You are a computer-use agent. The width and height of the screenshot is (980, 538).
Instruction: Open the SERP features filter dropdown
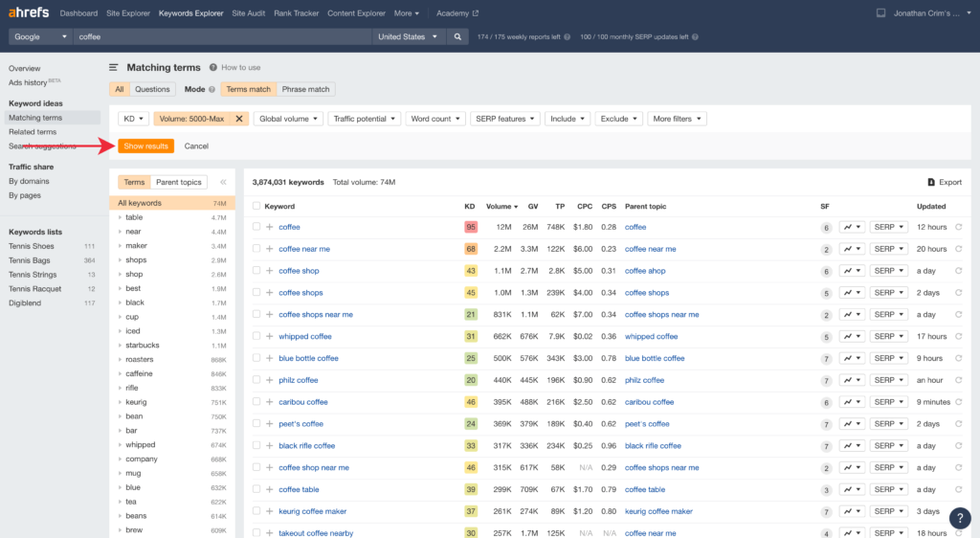pyautogui.click(x=505, y=119)
